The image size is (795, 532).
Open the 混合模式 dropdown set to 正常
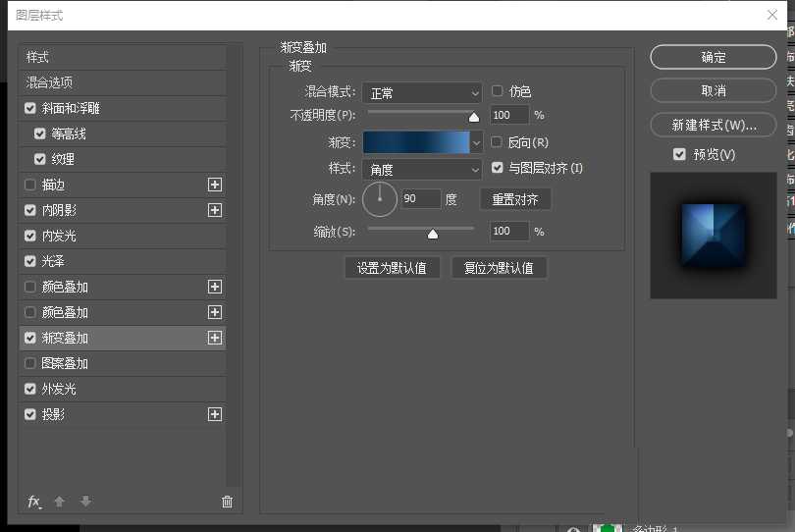[421, 92]
